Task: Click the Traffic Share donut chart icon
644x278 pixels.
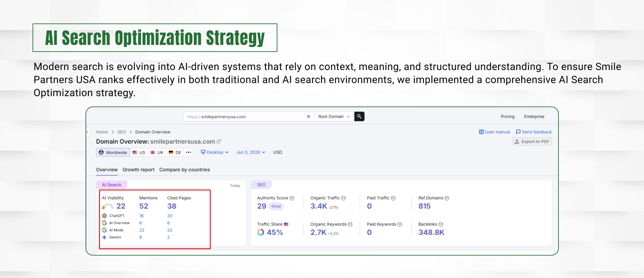Action: tap(261, 232)
